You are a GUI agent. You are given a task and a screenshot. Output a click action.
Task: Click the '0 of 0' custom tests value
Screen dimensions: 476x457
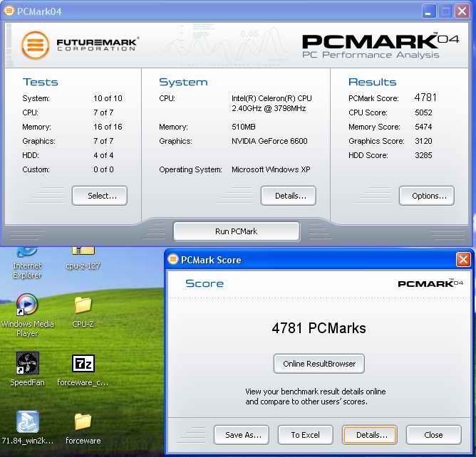103,169
